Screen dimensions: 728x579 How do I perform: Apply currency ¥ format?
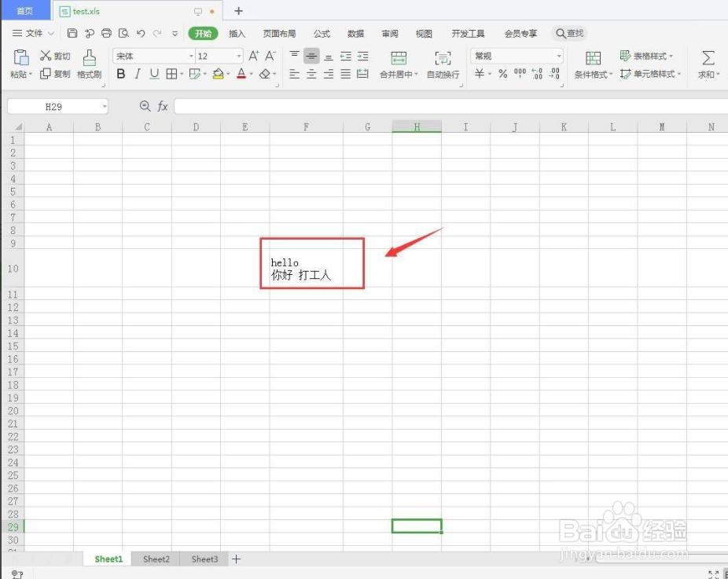pos(480,73)
